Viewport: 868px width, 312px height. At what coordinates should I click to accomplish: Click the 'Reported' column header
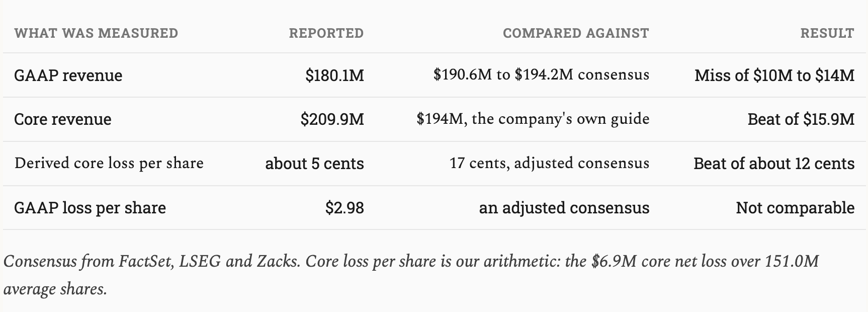point(326,33)
